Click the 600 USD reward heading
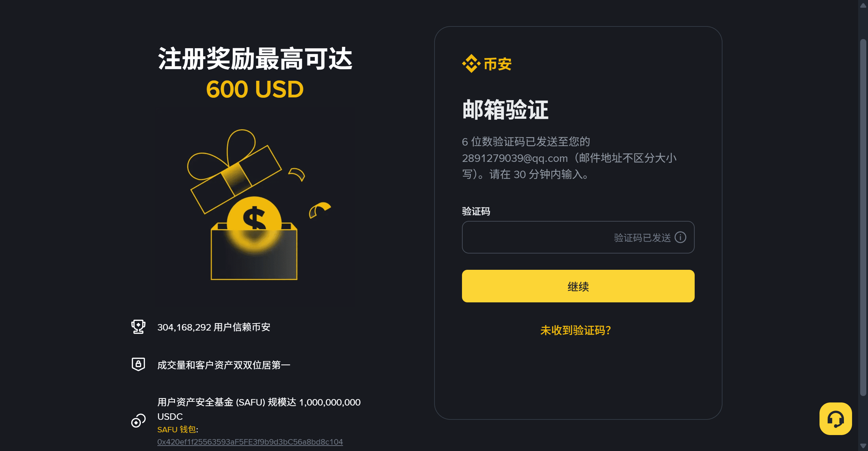This screenshot has width=868, height=451. (255, 89)
